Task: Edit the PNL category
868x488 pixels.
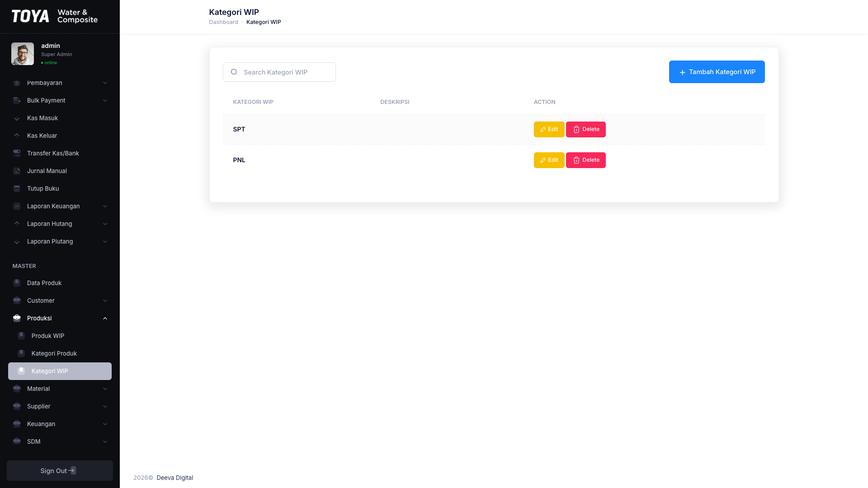Action: [549, 160]
